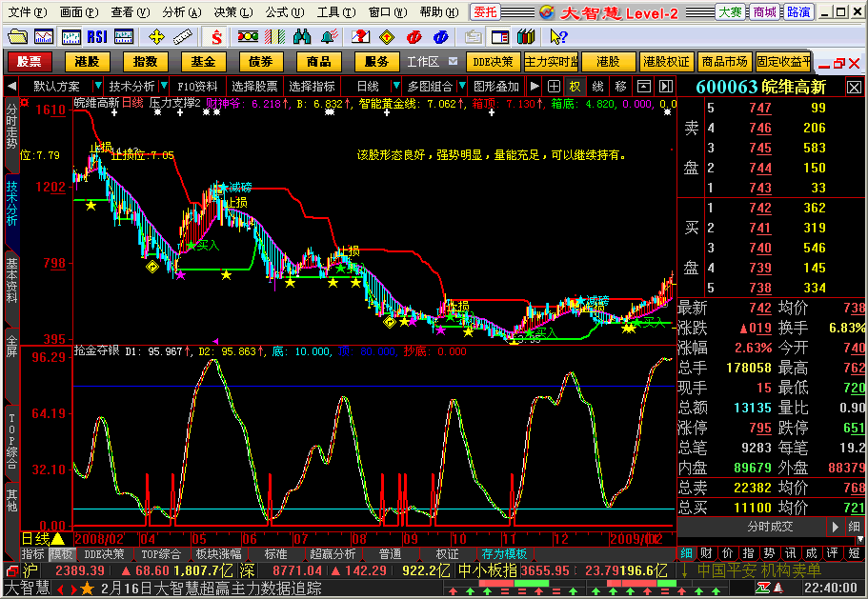Click the 2008/02 date on timeline

coord(98,539)
